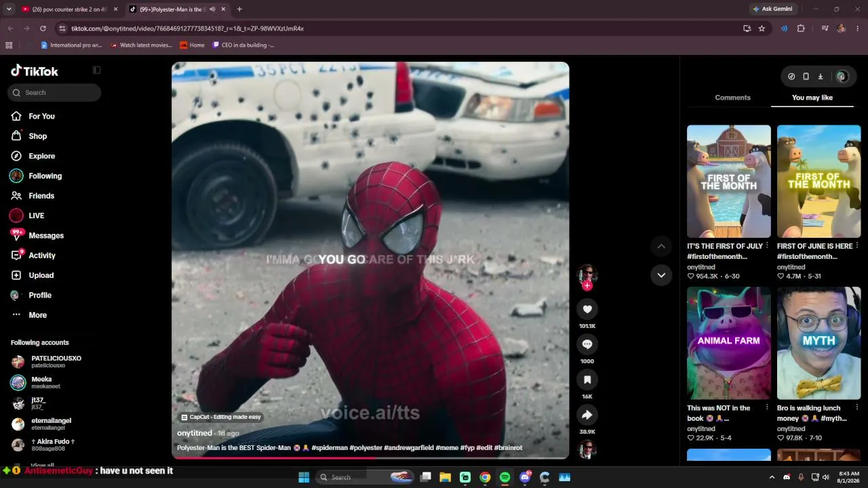Image resolution: width=868 pixels, height=488 pixels.
Task: Open PATELICIOUSXO following account
Action: tap(46, 362)
